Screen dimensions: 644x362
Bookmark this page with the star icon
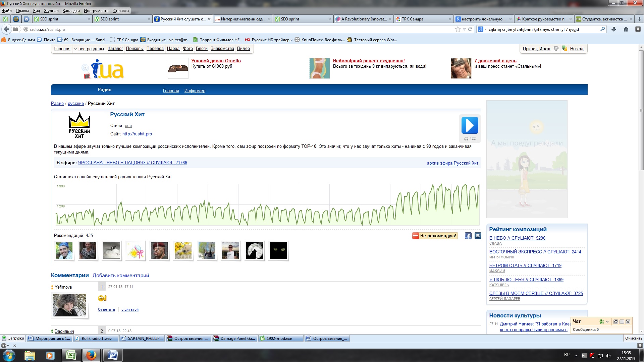point(458,29)
